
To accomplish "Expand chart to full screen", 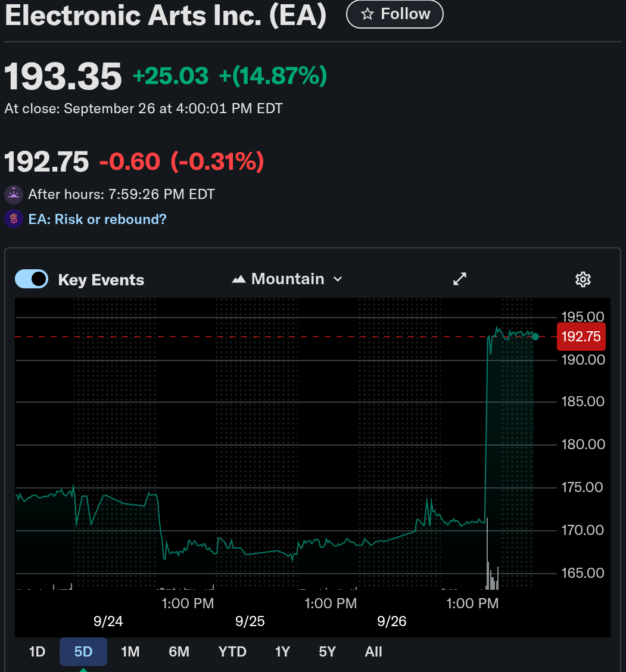I will coord(460,279).
